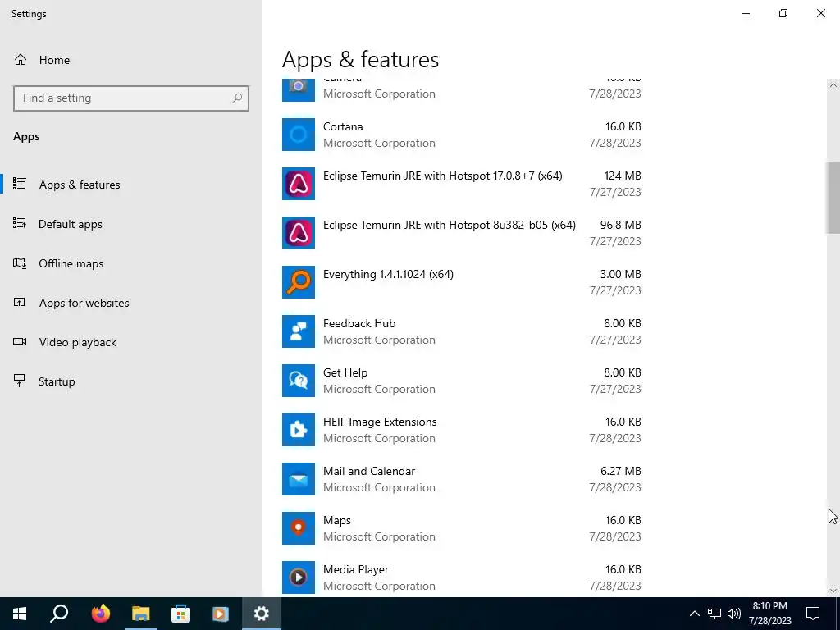The width and height of the screenshot is (840, 630).
Task: Open the notification Action Center
Action: click(813, 614)
